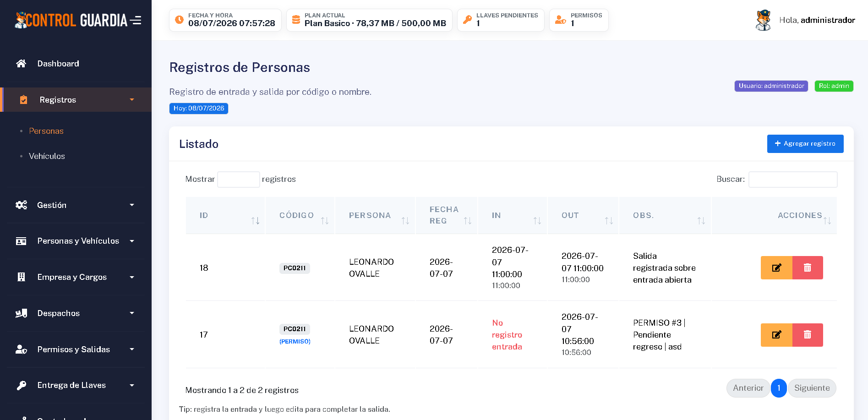Sort table by OUT column
Viewport: 868px width, 420px height.
point(583,215)
